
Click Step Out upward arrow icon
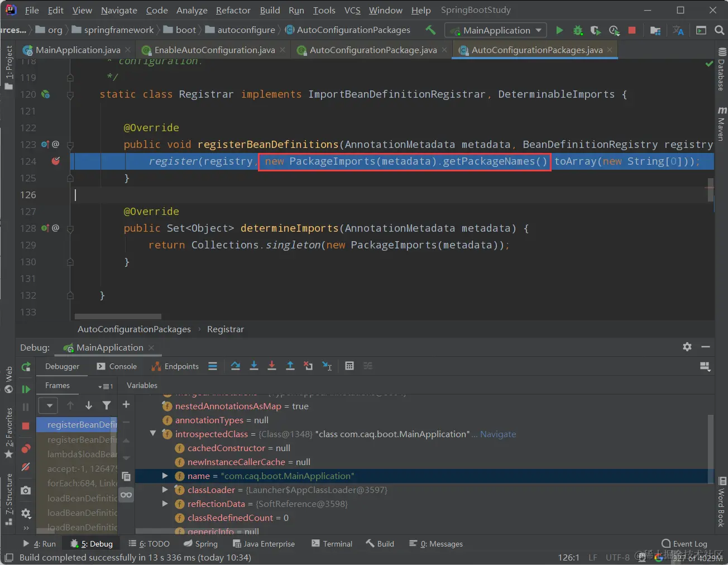tap(290, 366)
